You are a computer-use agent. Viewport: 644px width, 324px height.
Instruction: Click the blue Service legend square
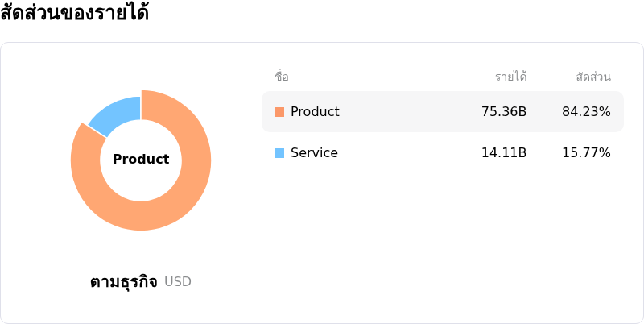(279, 153)
